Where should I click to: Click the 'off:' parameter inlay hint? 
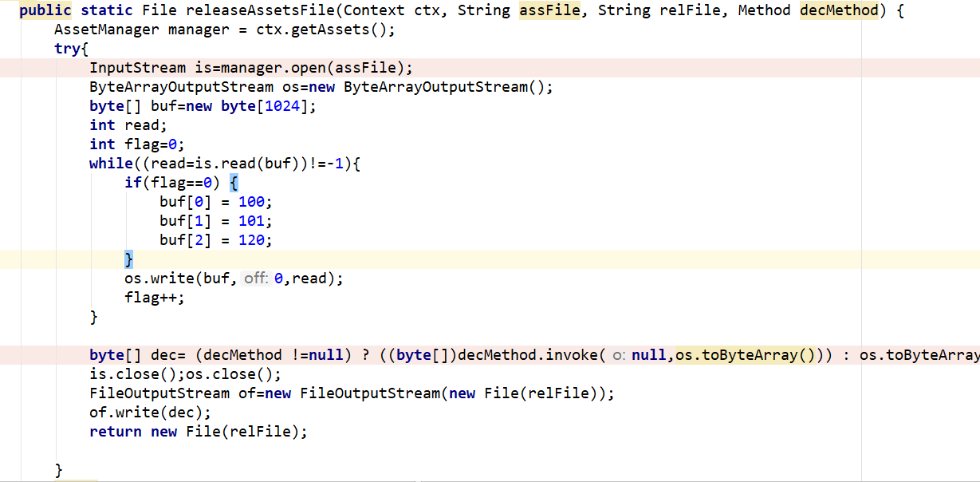(256, 279)
